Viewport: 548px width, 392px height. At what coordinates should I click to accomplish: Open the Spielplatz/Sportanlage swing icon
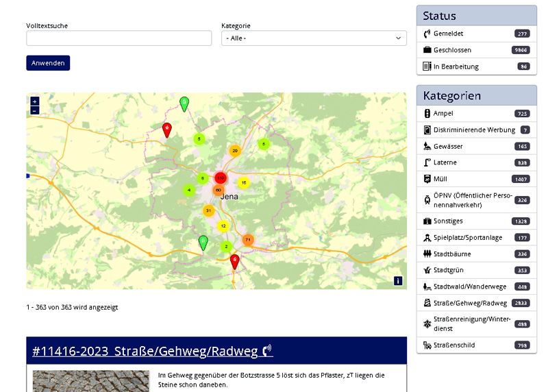coord(427,238)
